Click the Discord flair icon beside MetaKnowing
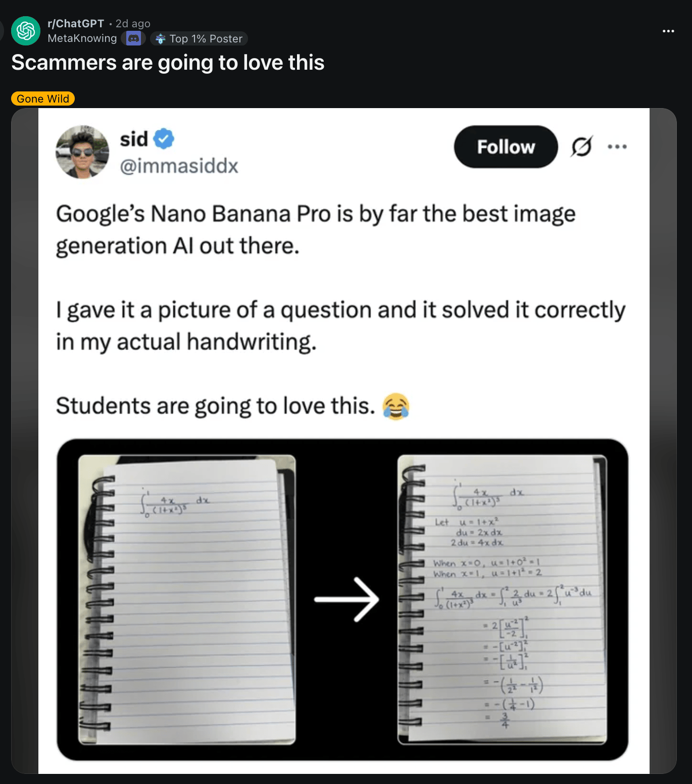 click(x=133, y=38)
